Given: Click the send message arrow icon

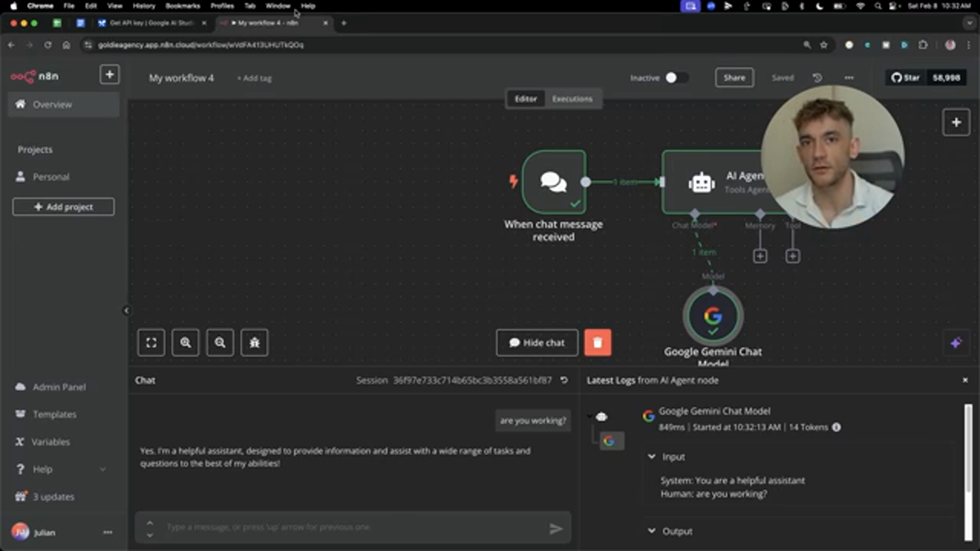Looking at the screenshot, I should tap(556, 528).
